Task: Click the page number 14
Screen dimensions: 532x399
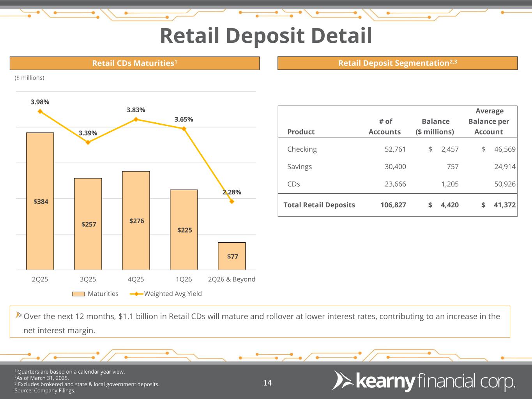Action: coord(267,383)
